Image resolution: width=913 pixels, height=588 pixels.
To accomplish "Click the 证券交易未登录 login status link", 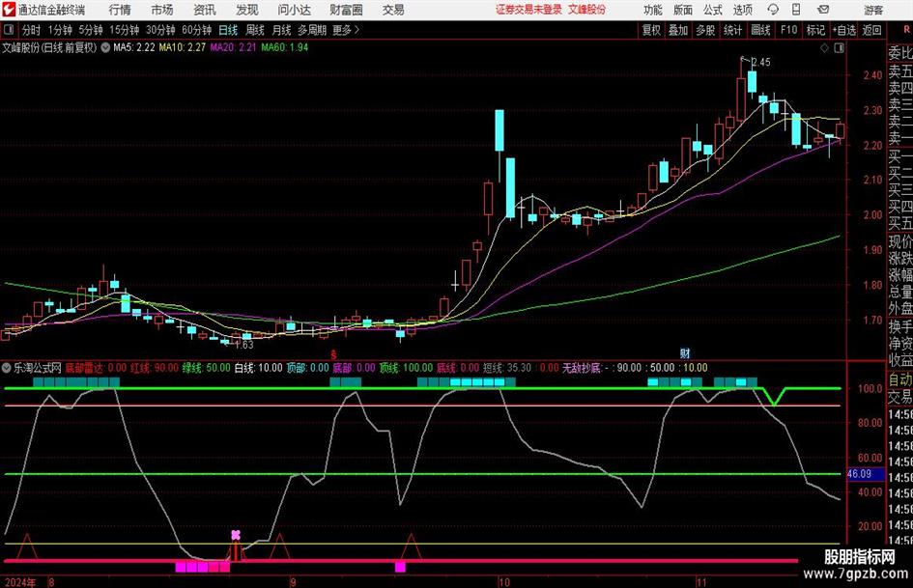I will (528, 10).
